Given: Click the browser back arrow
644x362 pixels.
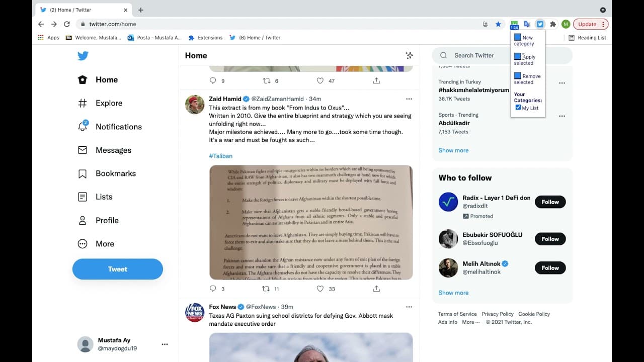Looking at the screenshot, I should point(41,24).
